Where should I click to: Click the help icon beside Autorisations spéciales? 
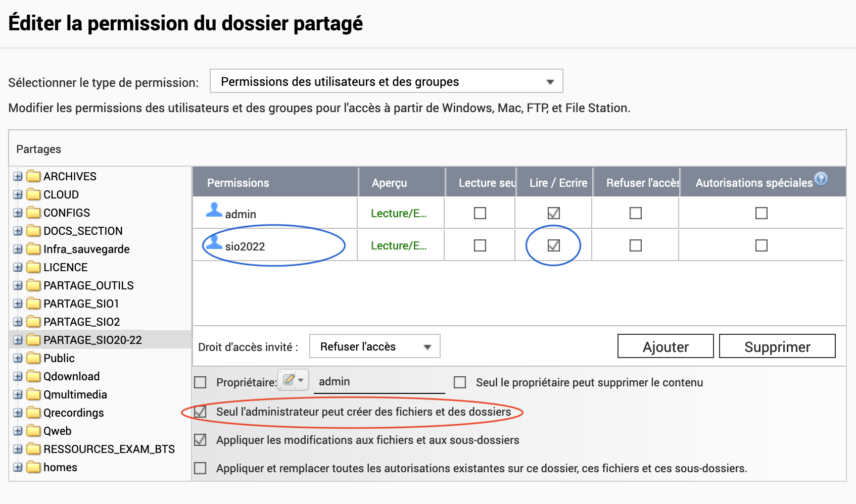pyautogui.click(x=822, y=178)
